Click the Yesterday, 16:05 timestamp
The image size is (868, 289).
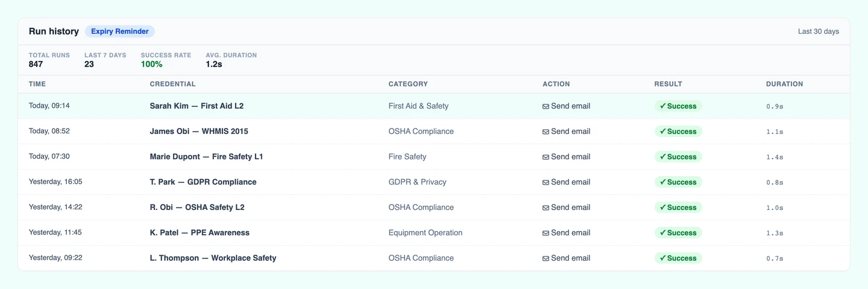(x=55, y=182)
